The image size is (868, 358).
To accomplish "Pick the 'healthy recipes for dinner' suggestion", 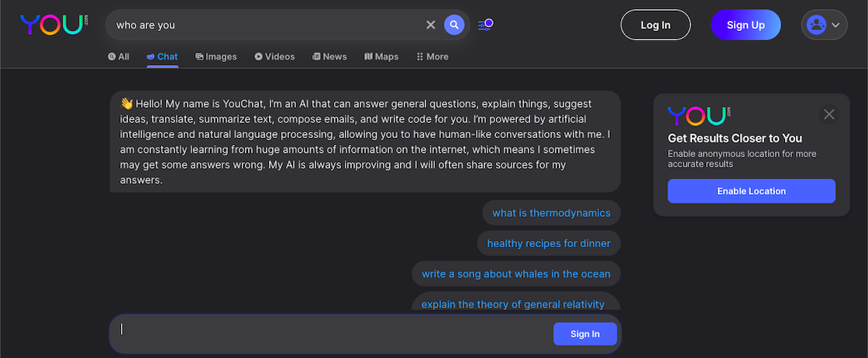I will click(x=549, y=243).
